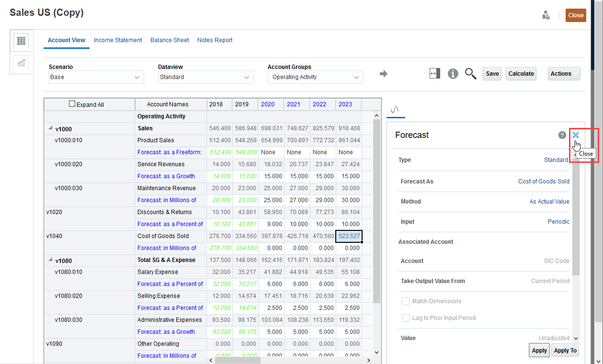603x364 pixels.
Task: Click the right arrow refresh icon
Action: (383, 74)
